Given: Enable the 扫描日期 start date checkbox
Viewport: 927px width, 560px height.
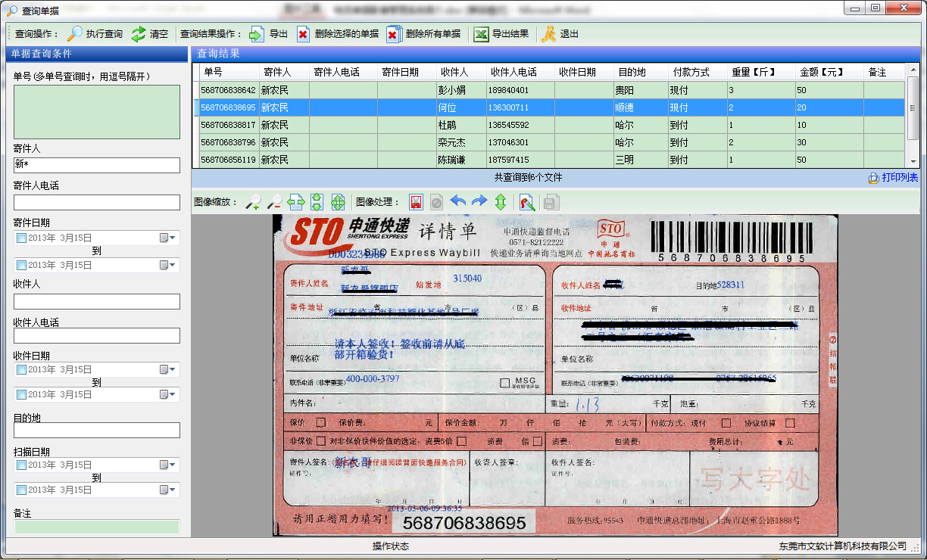Looking at the screenshot, I should [21, 465].
